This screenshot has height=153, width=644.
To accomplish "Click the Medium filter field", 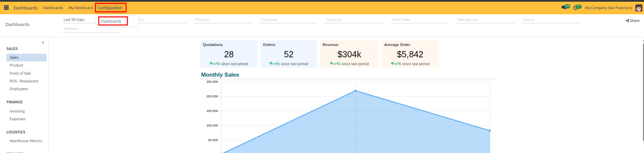I will click(92, 29).
